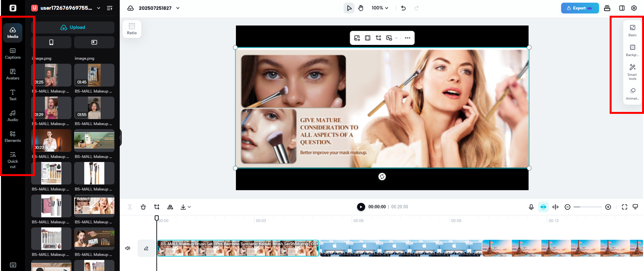Open the CapCut logo home link
644x271 pixels.
pyautogui.click(x=13, y=8)
